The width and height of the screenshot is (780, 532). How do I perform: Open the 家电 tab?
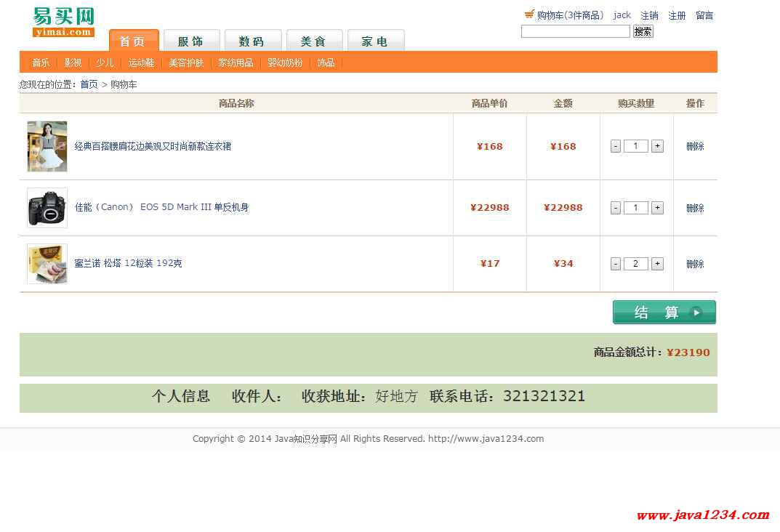(x=375, y=41)
